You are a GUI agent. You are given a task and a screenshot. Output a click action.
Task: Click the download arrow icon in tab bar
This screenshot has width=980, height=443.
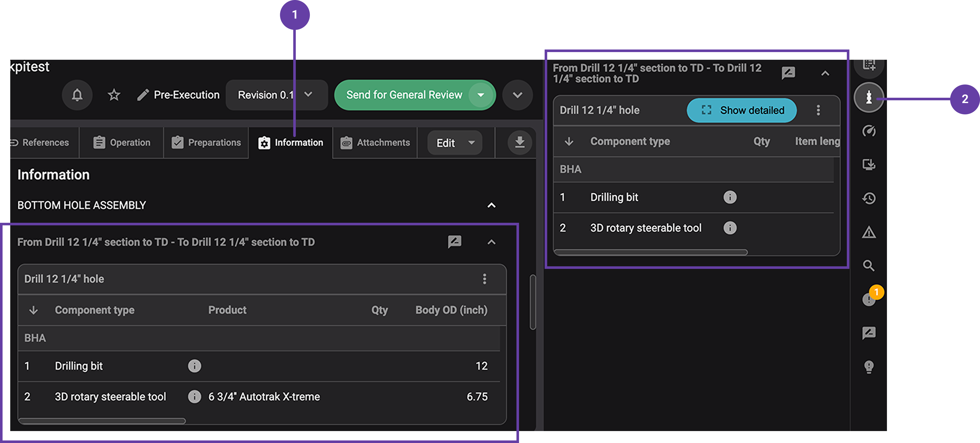point(519,143)
